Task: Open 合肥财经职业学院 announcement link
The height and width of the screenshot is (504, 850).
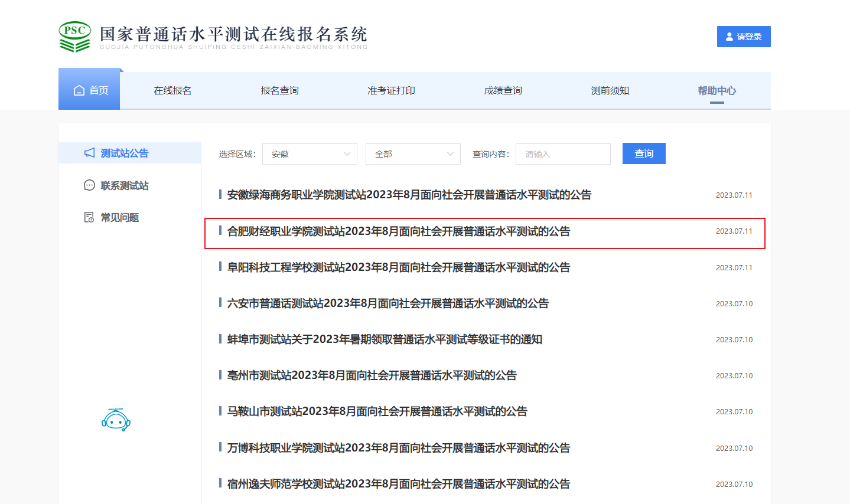Action: coord(398,231)
